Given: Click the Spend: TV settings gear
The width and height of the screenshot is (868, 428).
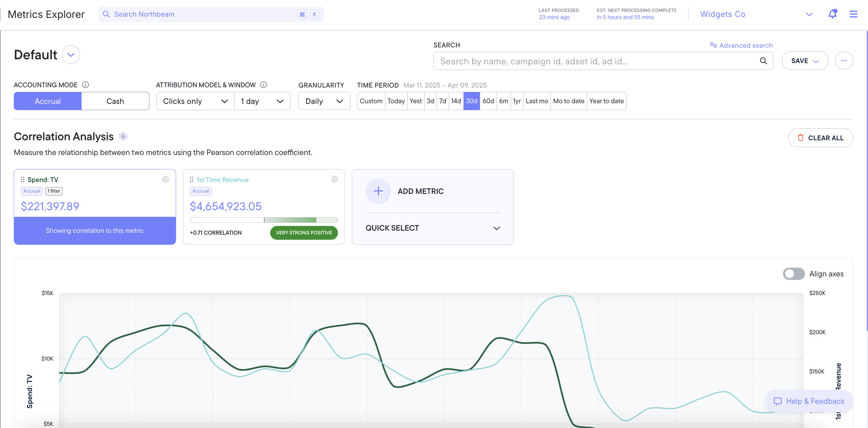Looking at the screenshot, I should tap(165, 179).
